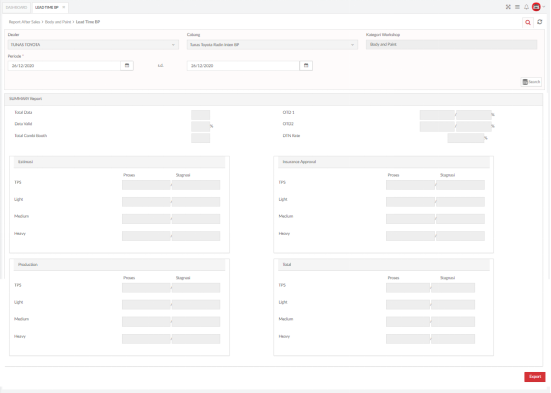Click Total panel Medium Proses field
This screenshot has width=551, height=393.
(408, 322)
